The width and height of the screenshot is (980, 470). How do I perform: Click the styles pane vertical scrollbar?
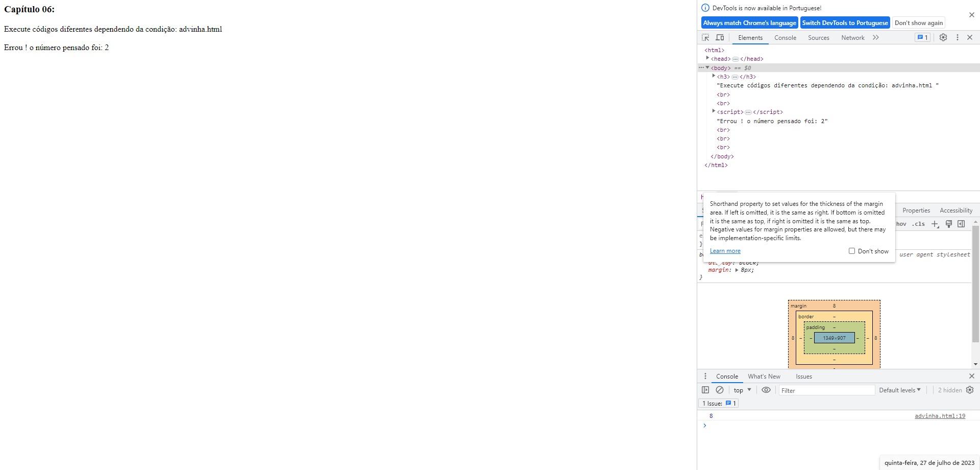pos(975,284)
